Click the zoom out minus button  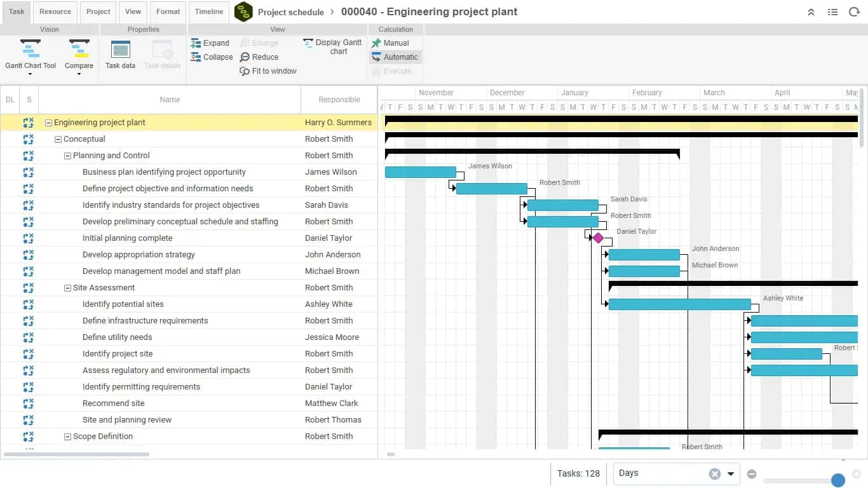[752, 473]
